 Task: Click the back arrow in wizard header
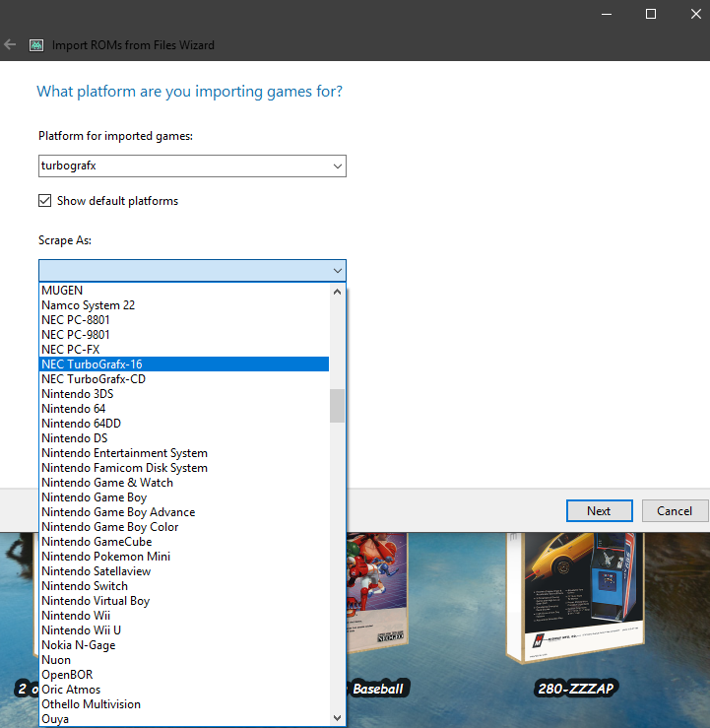(10, 44)
